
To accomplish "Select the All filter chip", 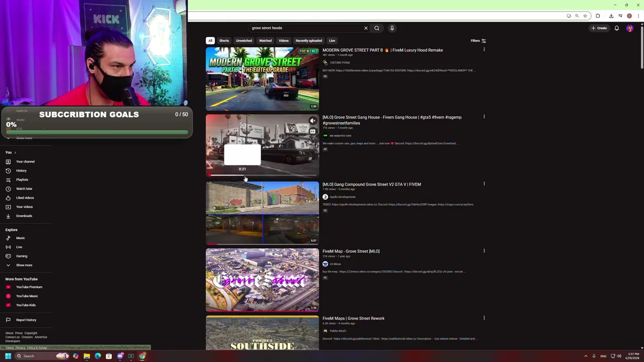I will coord(210,41).
